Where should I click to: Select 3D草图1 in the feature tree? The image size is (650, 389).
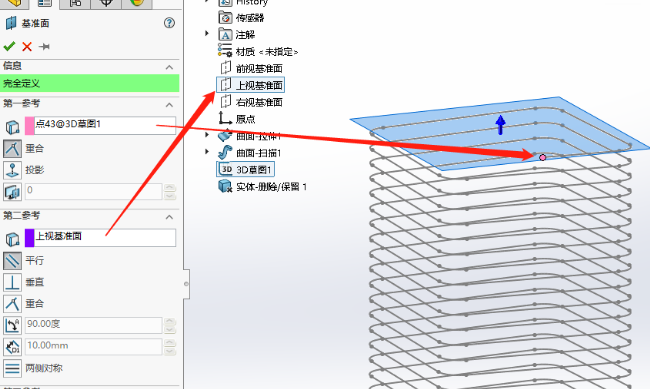tap(253, 170)
